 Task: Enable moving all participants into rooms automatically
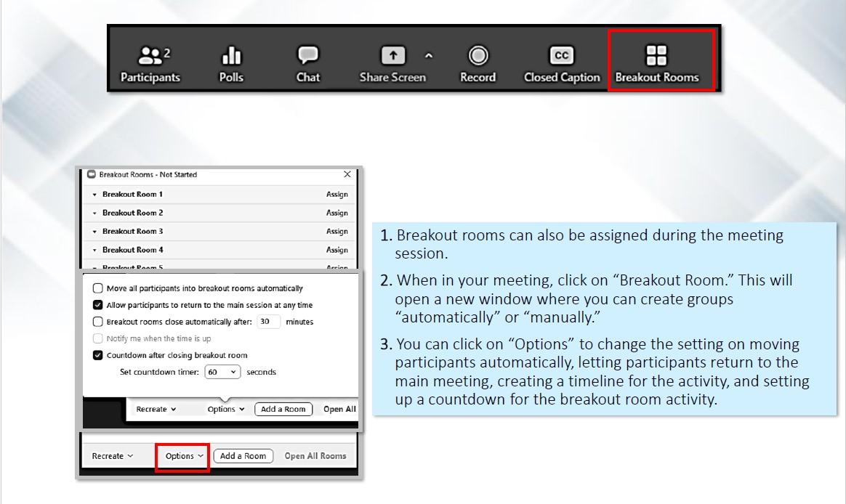click(x=98, y=288)
